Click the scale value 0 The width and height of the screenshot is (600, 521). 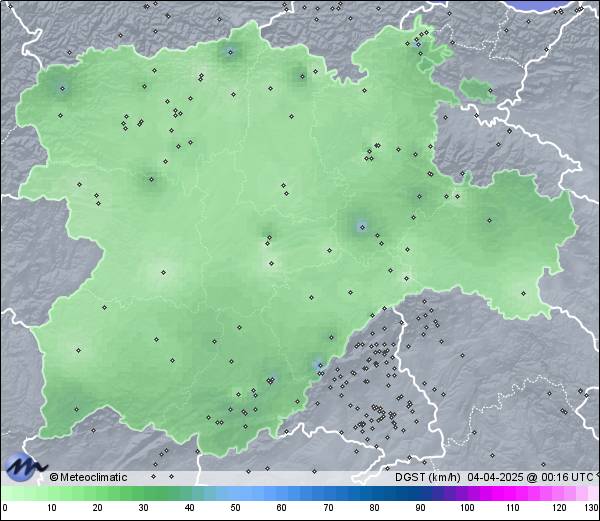tap(5, 508)
